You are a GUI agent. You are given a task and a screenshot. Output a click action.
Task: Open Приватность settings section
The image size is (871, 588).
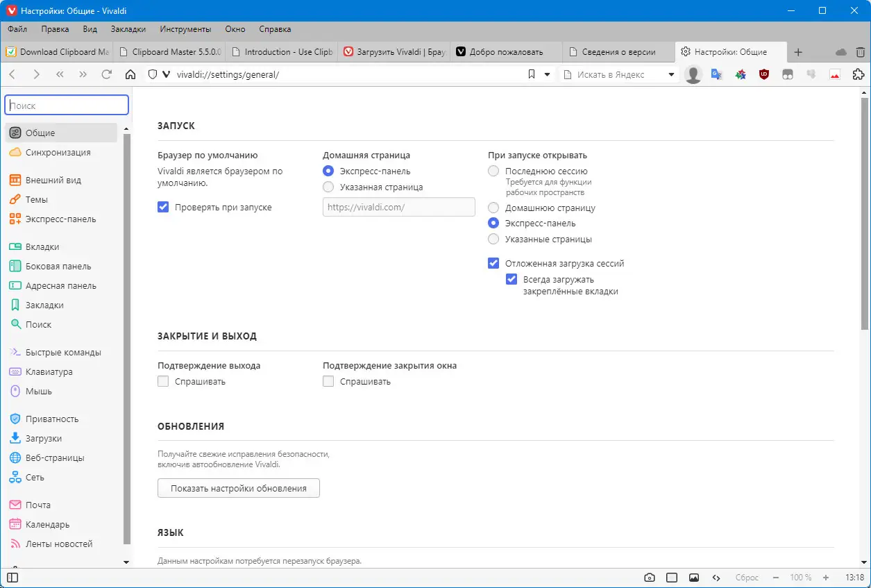tap(60, 419)
